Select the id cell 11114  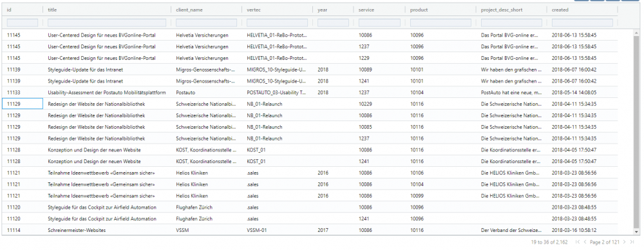[x=22, y=230]
